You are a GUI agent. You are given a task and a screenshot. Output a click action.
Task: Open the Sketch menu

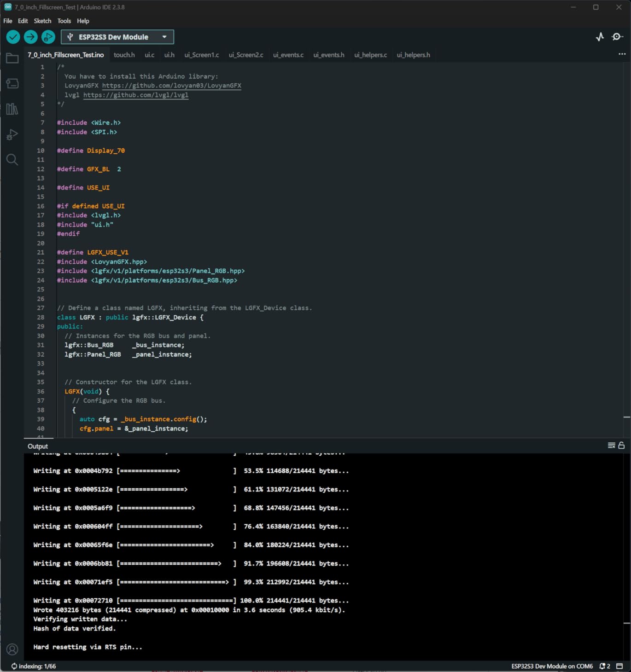[x=42, y=21]
